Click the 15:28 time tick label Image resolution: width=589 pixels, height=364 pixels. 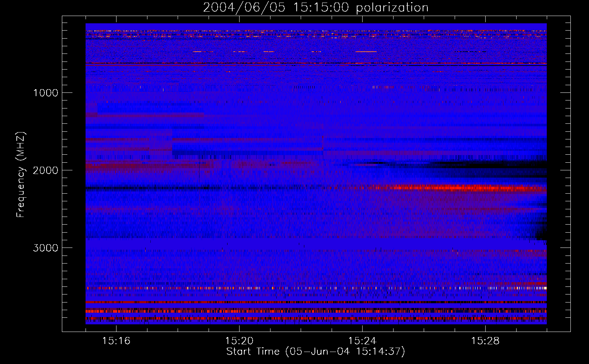(x=485, y=341)
